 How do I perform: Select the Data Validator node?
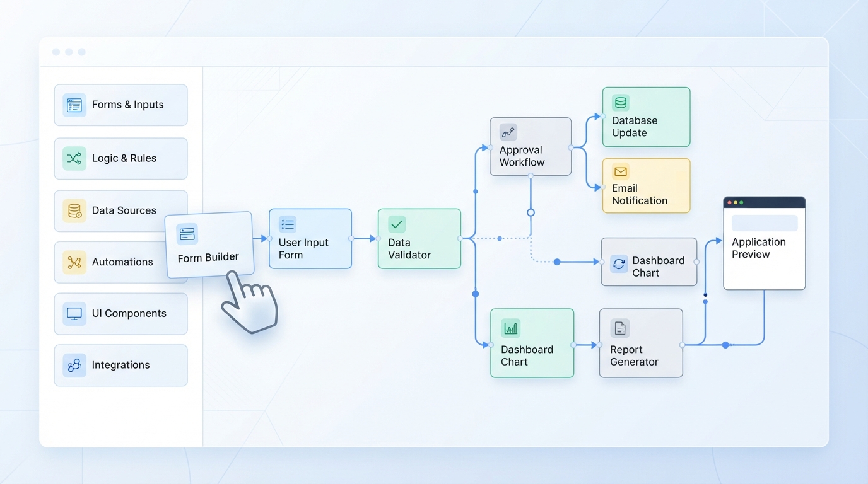pyautogui.click(x=419, y=239)
